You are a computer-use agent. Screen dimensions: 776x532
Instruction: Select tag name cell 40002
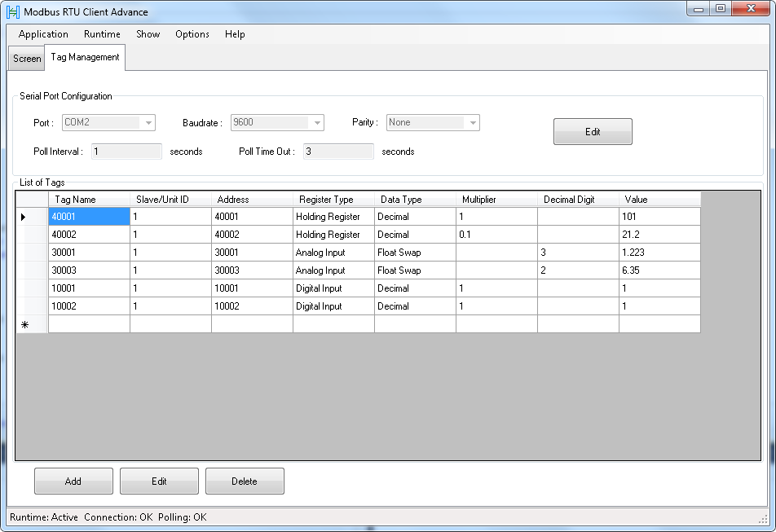pyautogui.click(x=89, y=235)
